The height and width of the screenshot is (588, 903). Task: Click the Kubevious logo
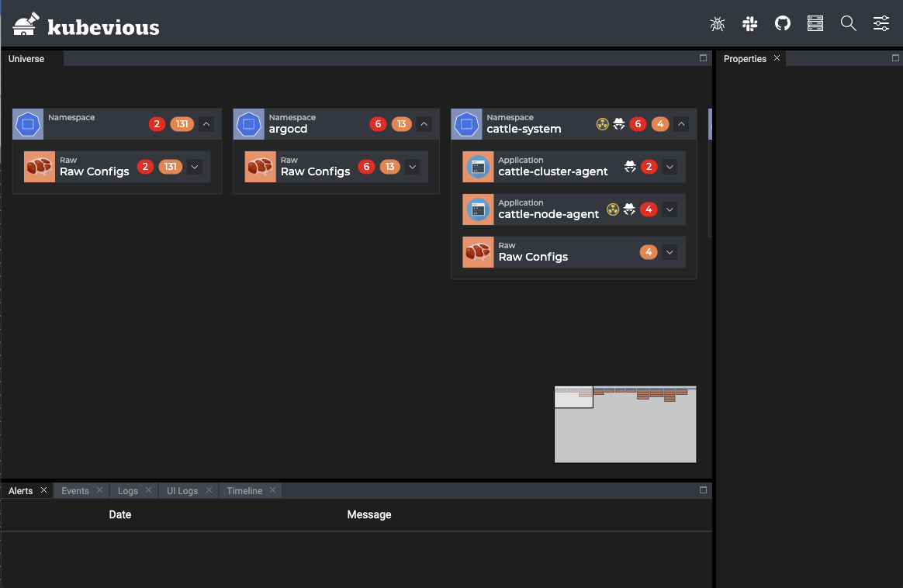coord(86,24)
